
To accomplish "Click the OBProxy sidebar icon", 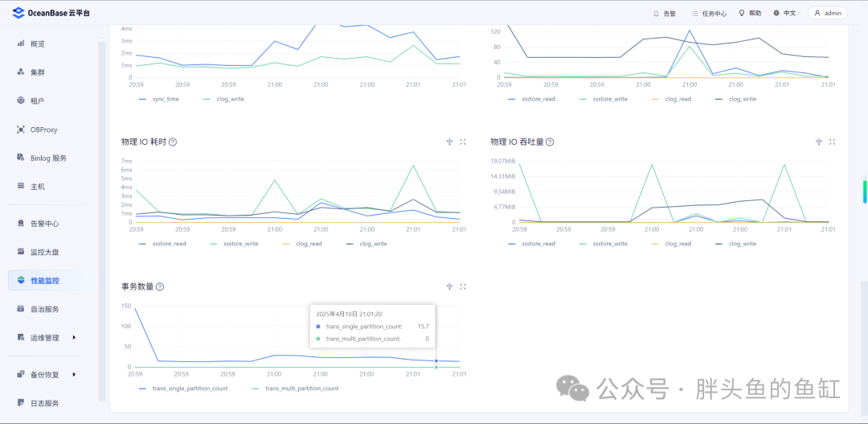I will (x=21, y=130).
